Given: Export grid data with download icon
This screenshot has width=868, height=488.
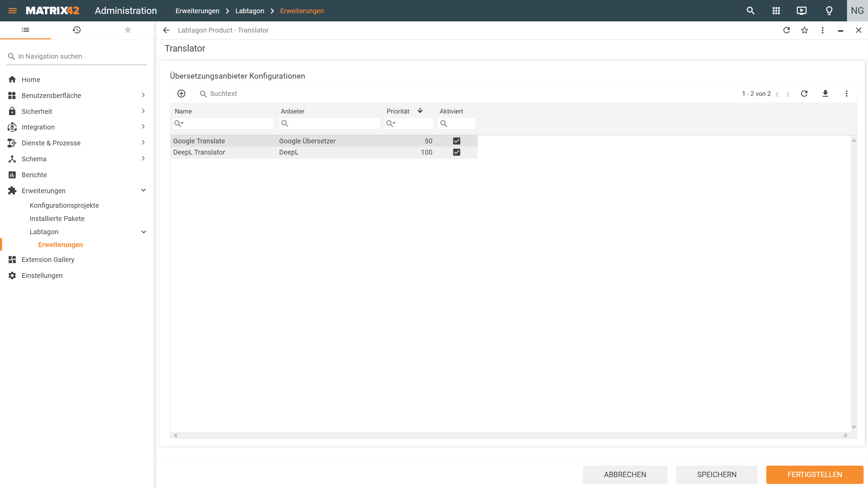Looking at the screenshot, I should coord(825,94).
